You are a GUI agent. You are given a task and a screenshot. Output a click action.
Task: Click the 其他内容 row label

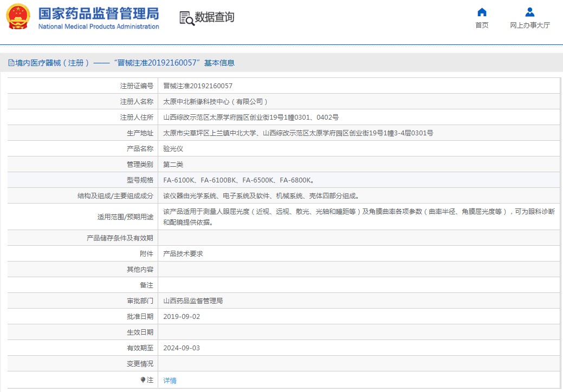pos(140,270)
